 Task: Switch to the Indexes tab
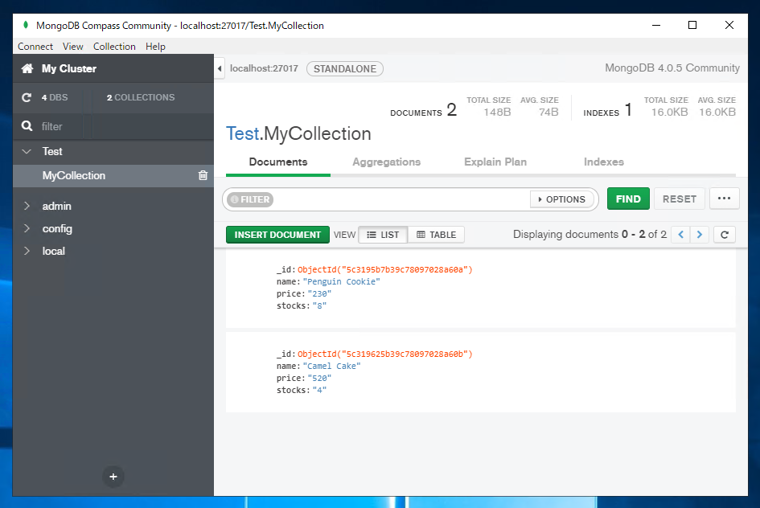[x=603, y=162]
